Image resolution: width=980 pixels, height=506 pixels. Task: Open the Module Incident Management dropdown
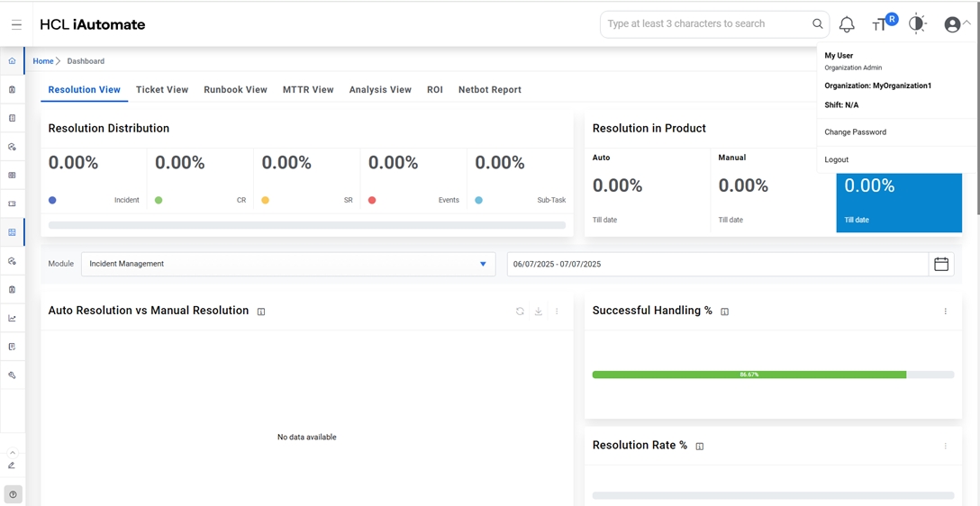pos(288,264)
